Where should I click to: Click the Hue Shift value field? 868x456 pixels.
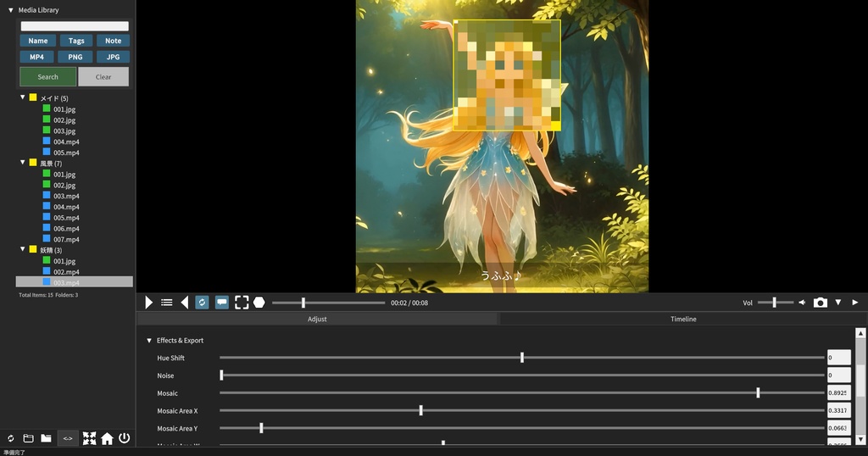pos(838,358)
